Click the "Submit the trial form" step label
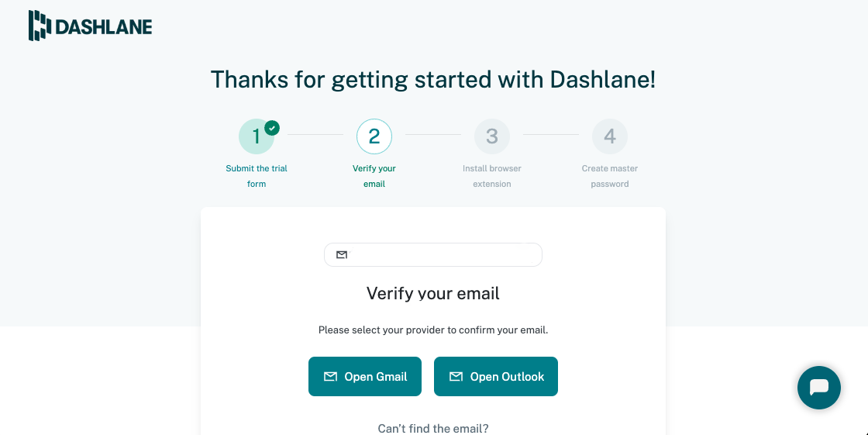 (x=257, y=176)
